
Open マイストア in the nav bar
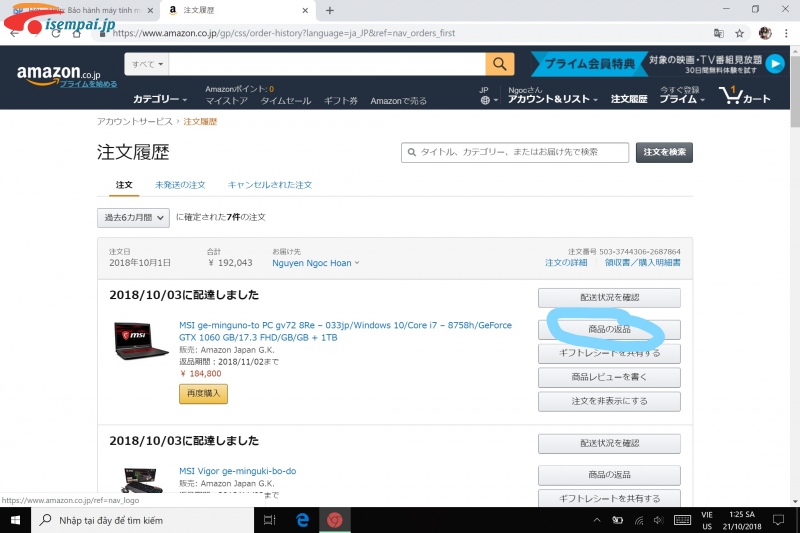(227, 101)
